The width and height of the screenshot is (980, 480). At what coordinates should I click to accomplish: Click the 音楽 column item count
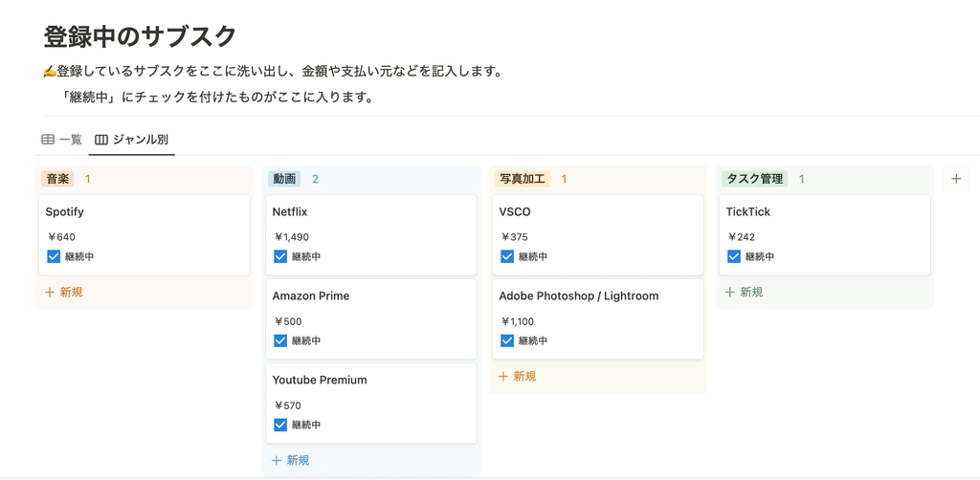pyautogui.click(x=88, y=179)
